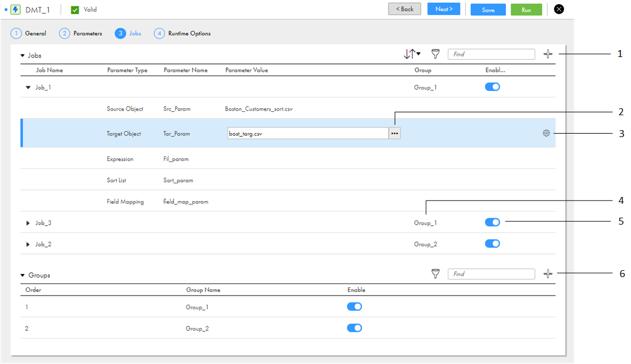
Task: Select the Sort List parameter row
Action: [288, 179]
